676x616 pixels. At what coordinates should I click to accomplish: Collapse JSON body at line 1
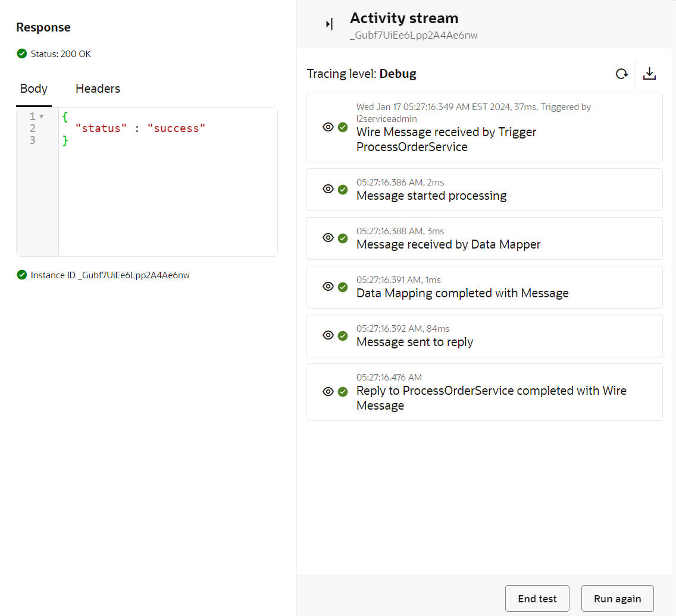42,117
